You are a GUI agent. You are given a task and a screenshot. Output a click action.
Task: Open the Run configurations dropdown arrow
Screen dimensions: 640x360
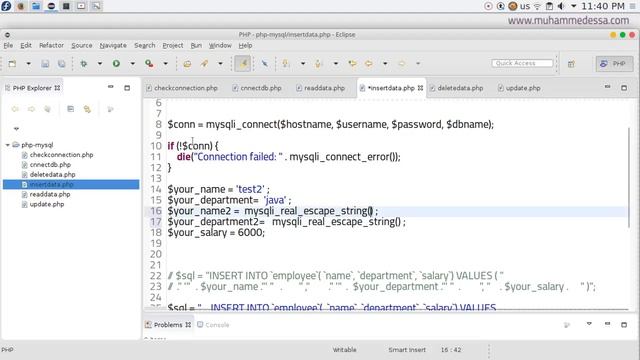click(132, 64)
